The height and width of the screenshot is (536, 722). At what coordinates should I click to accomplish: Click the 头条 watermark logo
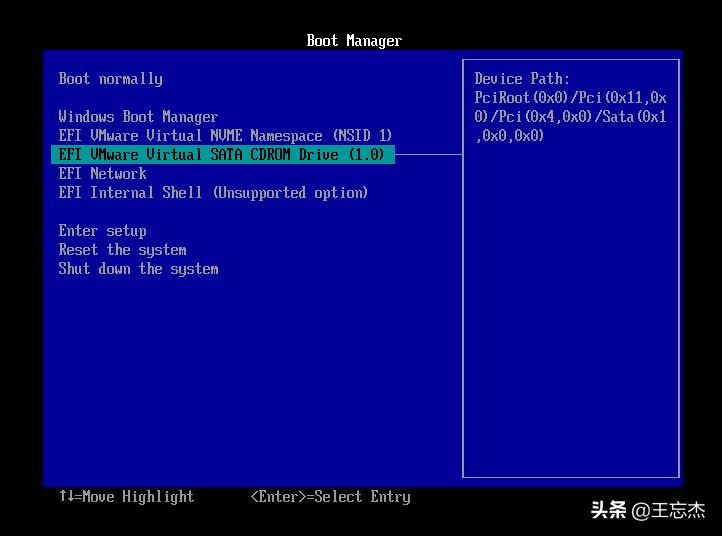[x=608, y=510]
